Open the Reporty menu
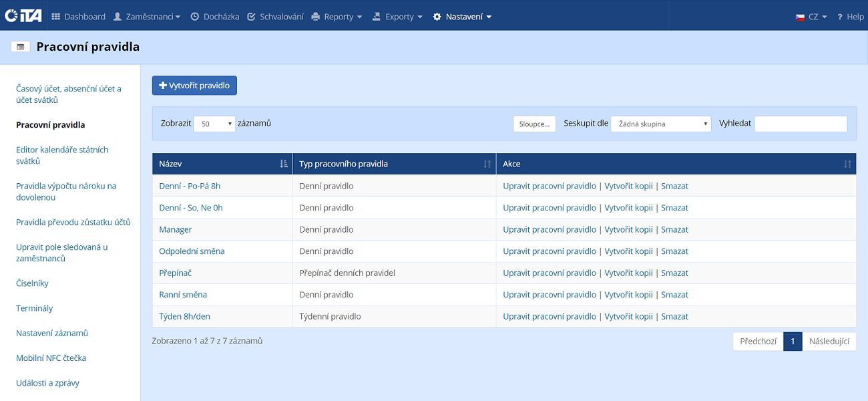 click(337, 17)
